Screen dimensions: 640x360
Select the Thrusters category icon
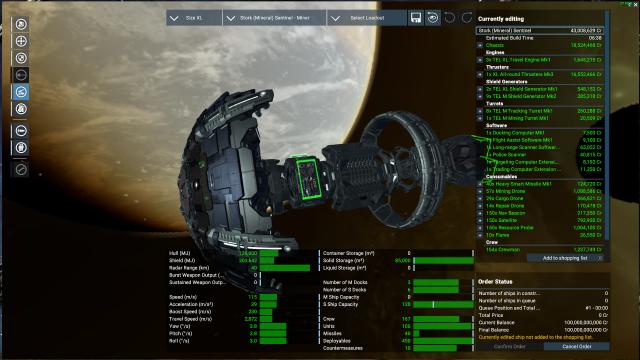pos(21,41)
